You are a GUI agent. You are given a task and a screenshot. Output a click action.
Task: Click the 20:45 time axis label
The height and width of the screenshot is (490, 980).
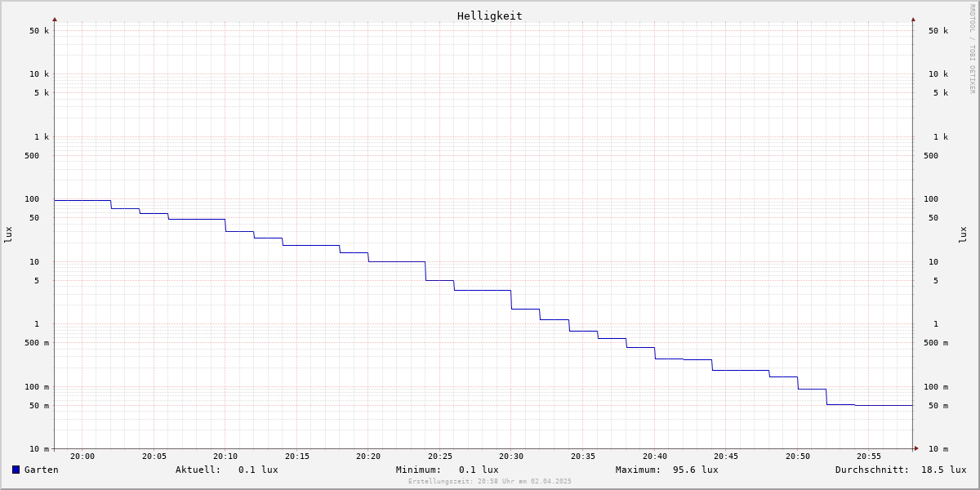coord(726,457)
